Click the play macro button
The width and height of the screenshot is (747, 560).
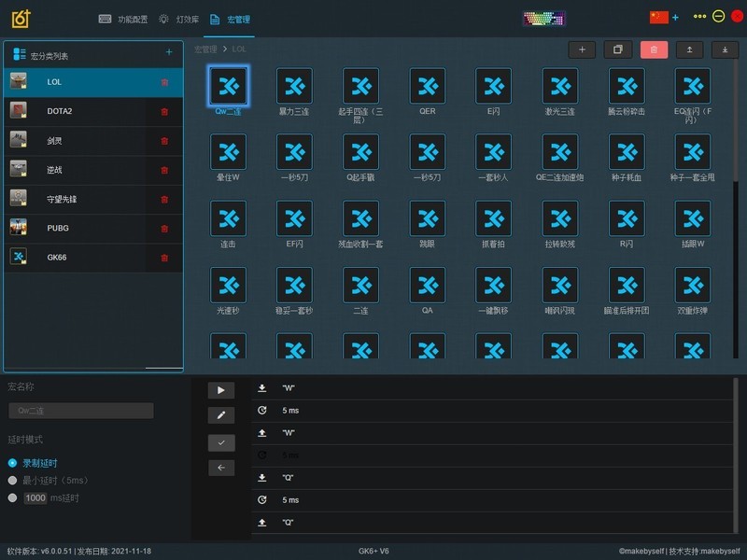(221, 390)
